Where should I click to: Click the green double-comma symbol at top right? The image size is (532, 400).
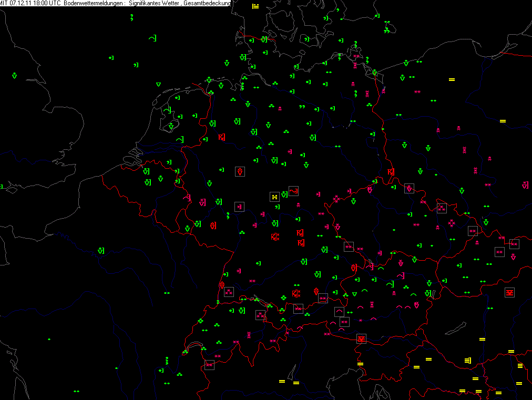(x=387, y=31)
